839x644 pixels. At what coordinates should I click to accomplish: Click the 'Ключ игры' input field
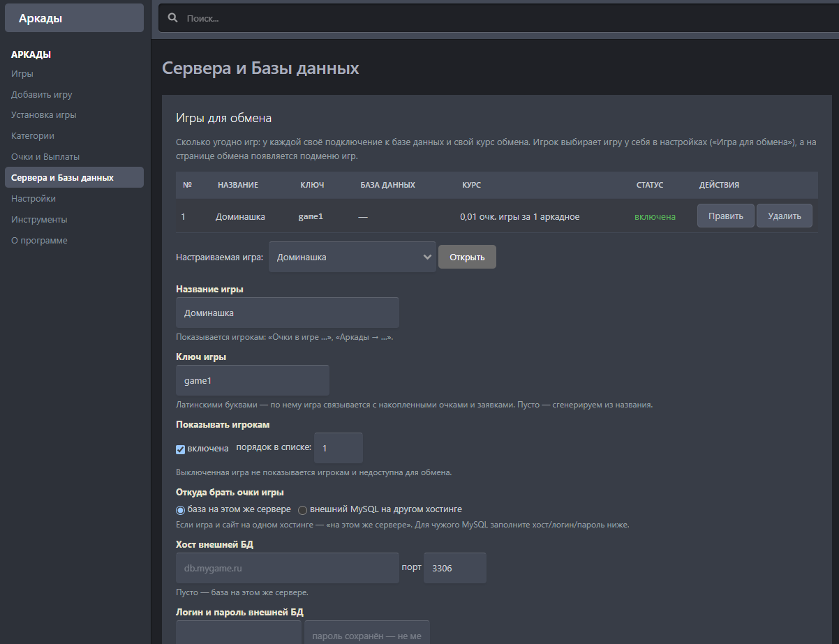tap(253, 380)
